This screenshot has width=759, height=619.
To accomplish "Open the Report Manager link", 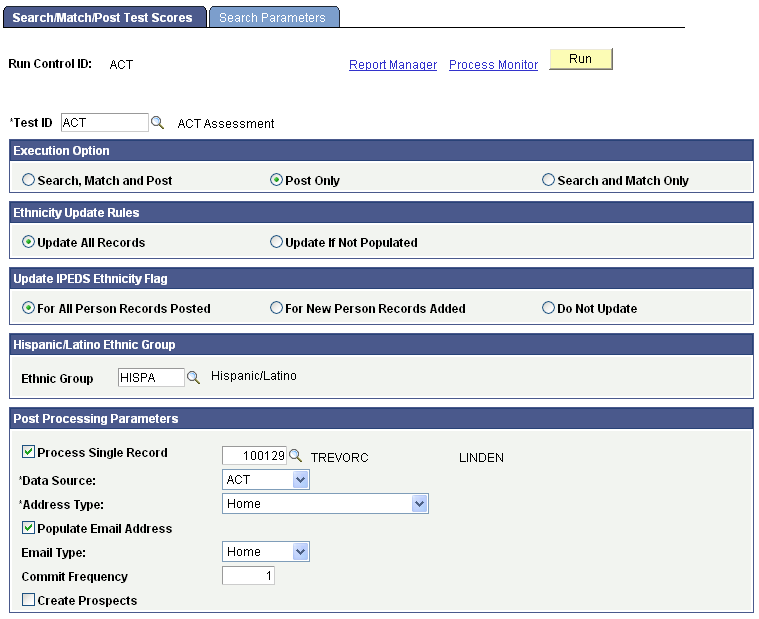I will [393, 65].
